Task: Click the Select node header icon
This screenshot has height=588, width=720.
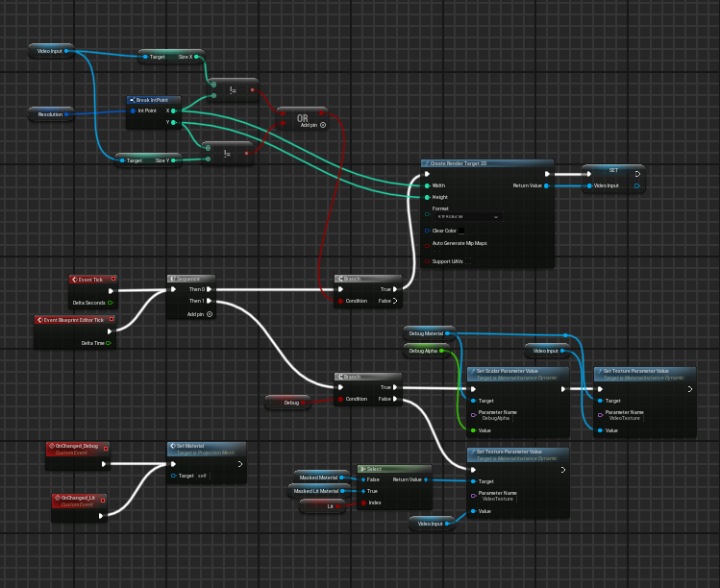Action: coord(361,469)
